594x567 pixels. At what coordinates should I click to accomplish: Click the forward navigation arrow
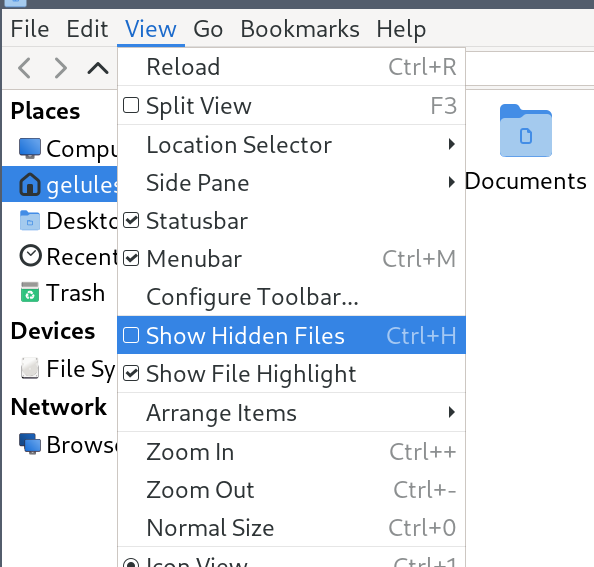point(61,68)
